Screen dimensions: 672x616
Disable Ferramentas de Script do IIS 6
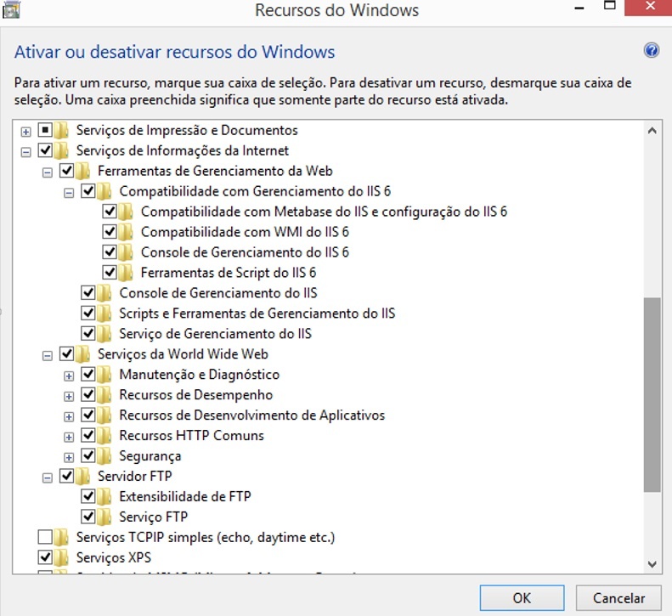[x=110, y=273]
